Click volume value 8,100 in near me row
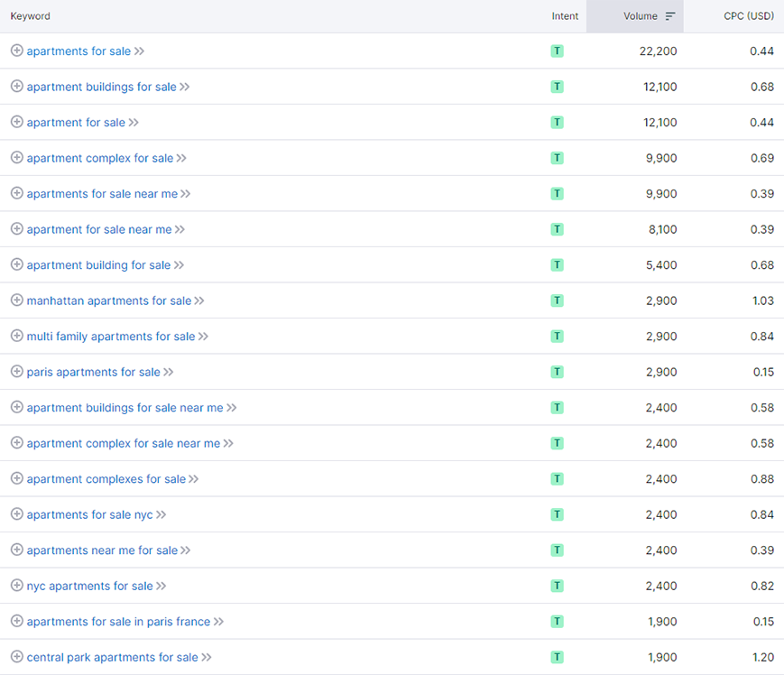The image size is (784, 675). click(661, 229)
